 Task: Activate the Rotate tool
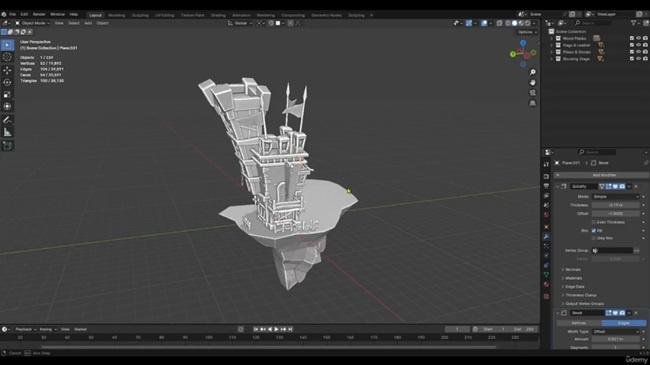coord(7,82)
